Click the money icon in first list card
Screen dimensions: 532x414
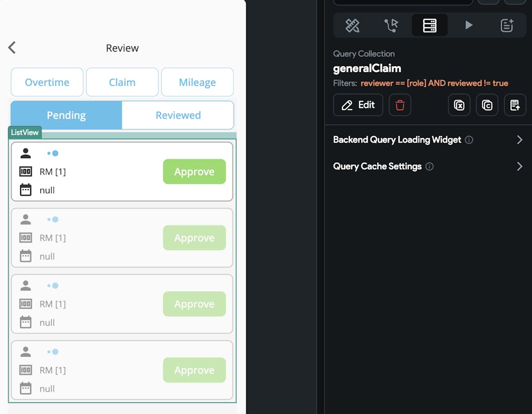[26, 171]
